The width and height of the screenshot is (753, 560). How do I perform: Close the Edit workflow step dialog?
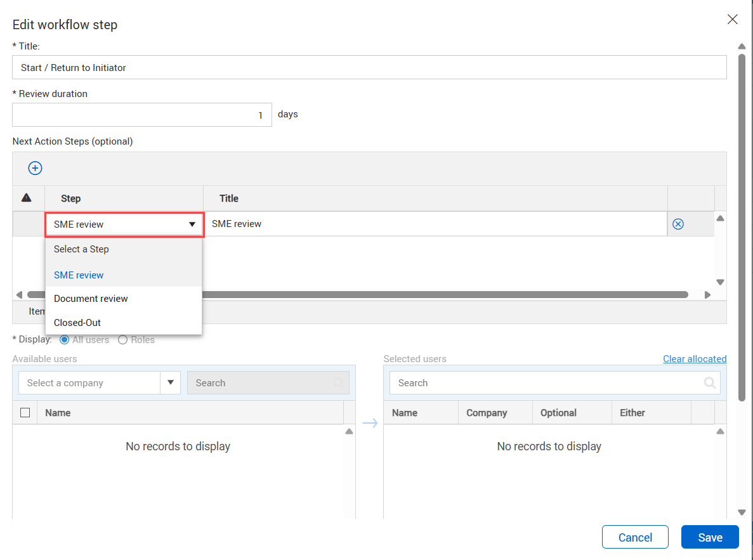pyautogui.click(x=732, y=20)
